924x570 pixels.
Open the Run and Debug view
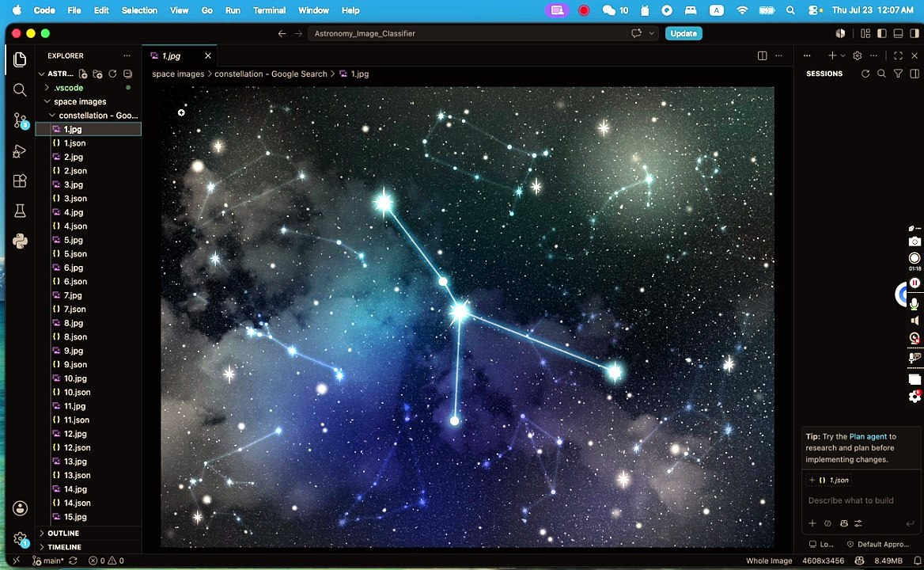(20, 151)
